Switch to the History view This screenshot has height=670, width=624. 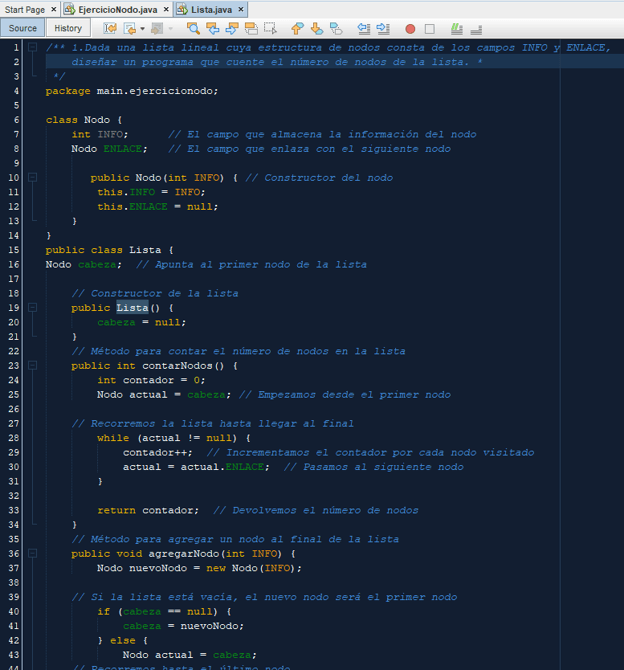click(68, 28)
